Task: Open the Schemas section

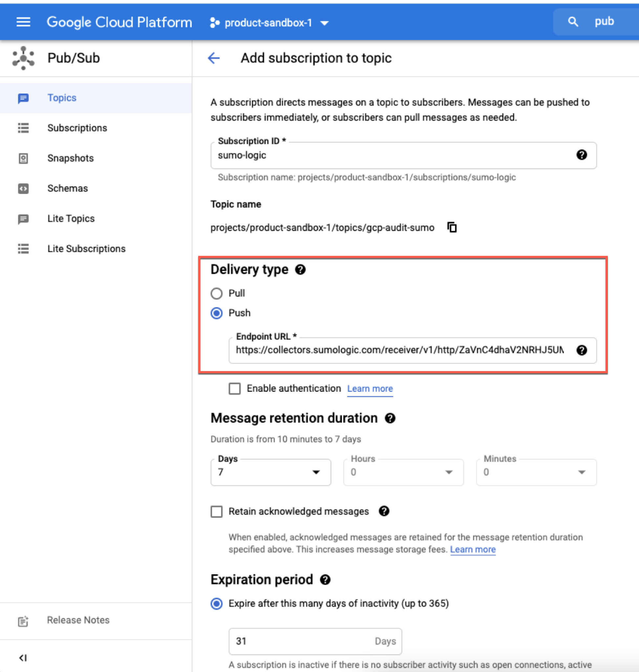Action: point(67,188)
